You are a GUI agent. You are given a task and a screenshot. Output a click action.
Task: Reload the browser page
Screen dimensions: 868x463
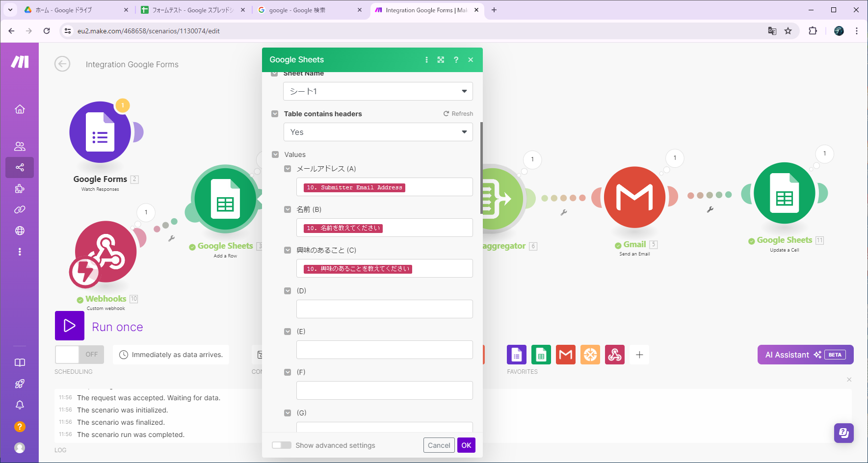[47, 31]
